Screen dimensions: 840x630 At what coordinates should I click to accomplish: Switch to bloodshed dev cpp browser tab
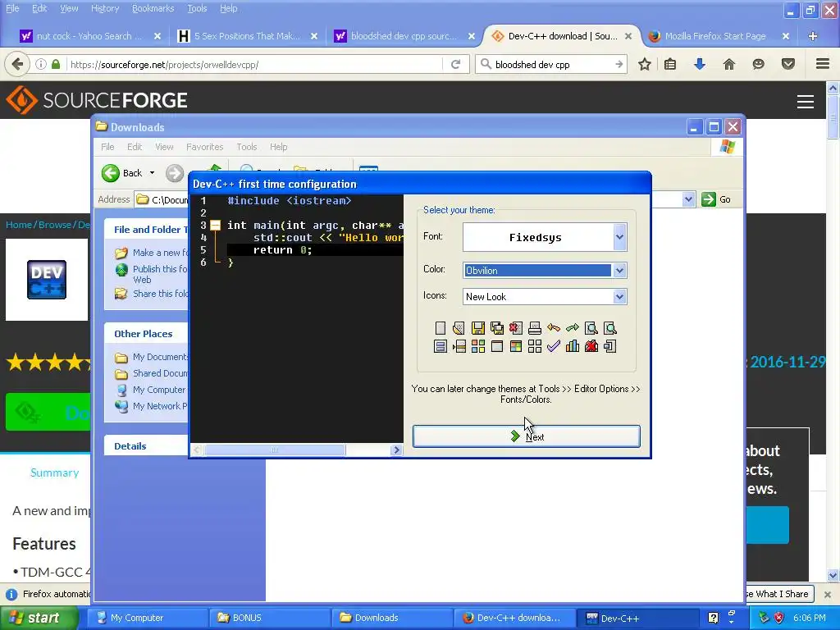[404, 36]
